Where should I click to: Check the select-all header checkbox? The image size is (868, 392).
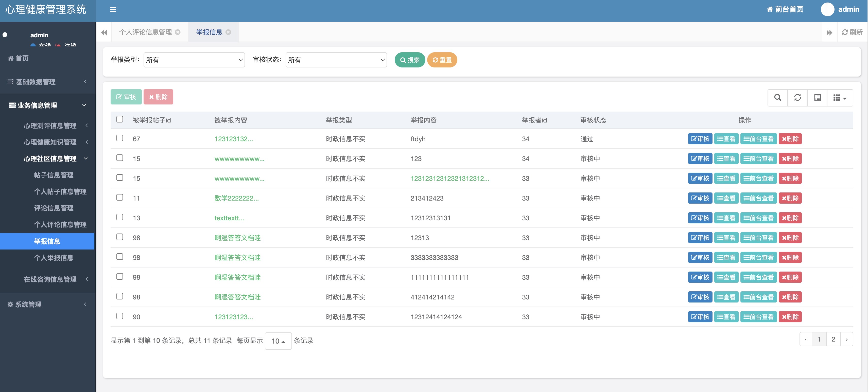point(120,119)
